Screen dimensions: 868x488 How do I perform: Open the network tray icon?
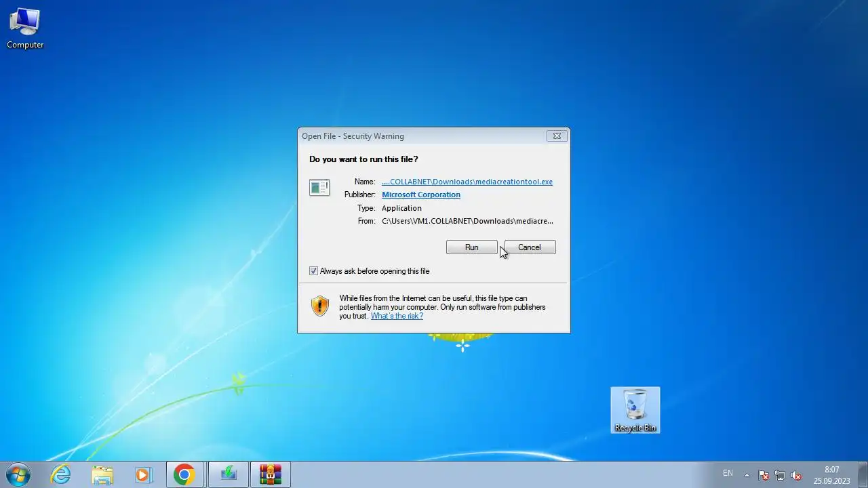click(x=780, y=475)
